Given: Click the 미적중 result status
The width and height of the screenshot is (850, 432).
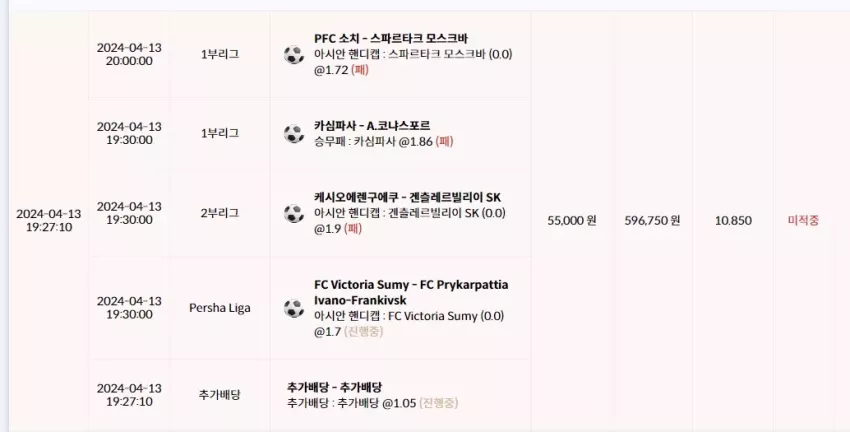Looking at the screenshot, I should coord(803,221).
